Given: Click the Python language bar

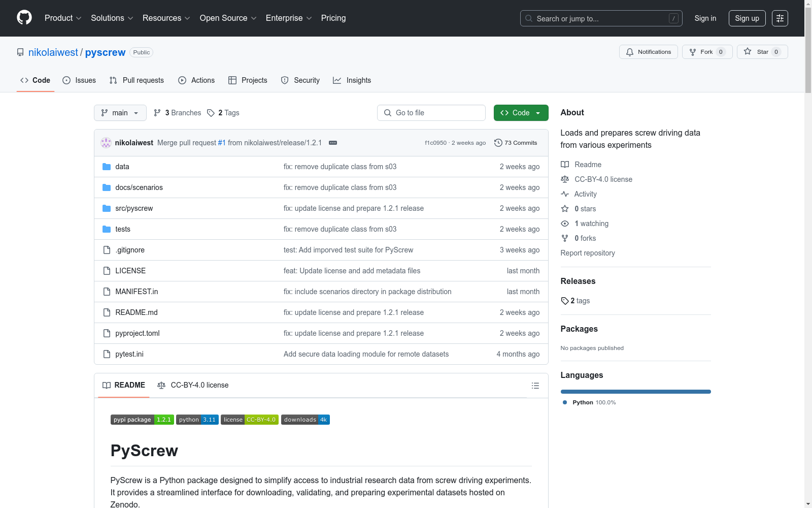Looking at the screenshot, I should click(636, 392).
